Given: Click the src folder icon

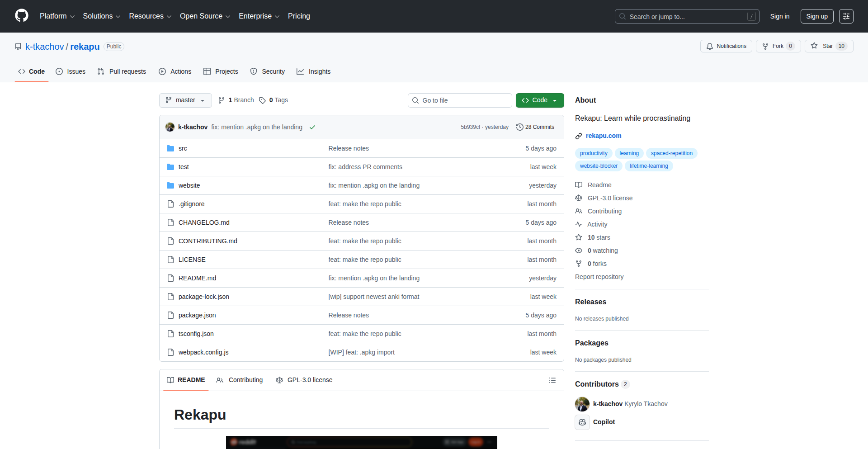Looking at the screenshot, I should tap(170, 148).
